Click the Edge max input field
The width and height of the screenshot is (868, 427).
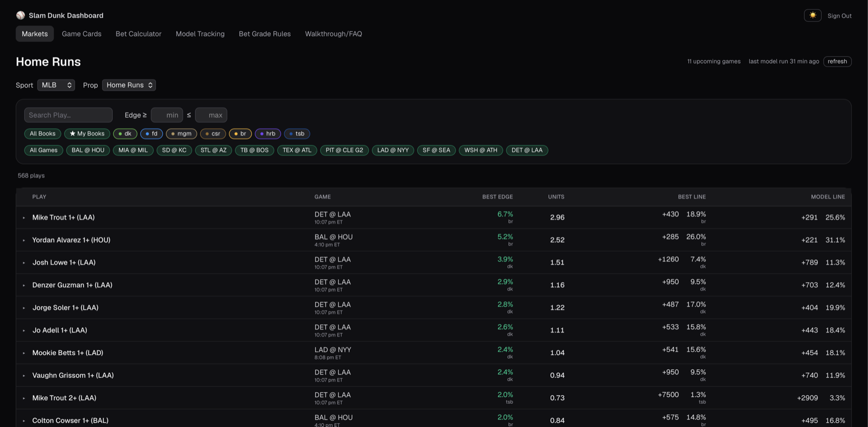coord(211,115)
